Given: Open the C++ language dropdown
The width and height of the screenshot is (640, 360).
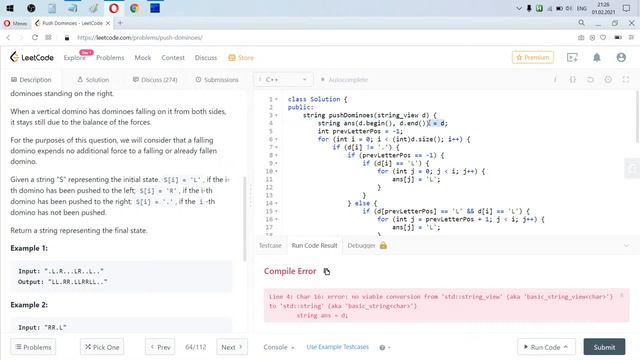Looking at the screenshot, I should (x=283, y=80).
